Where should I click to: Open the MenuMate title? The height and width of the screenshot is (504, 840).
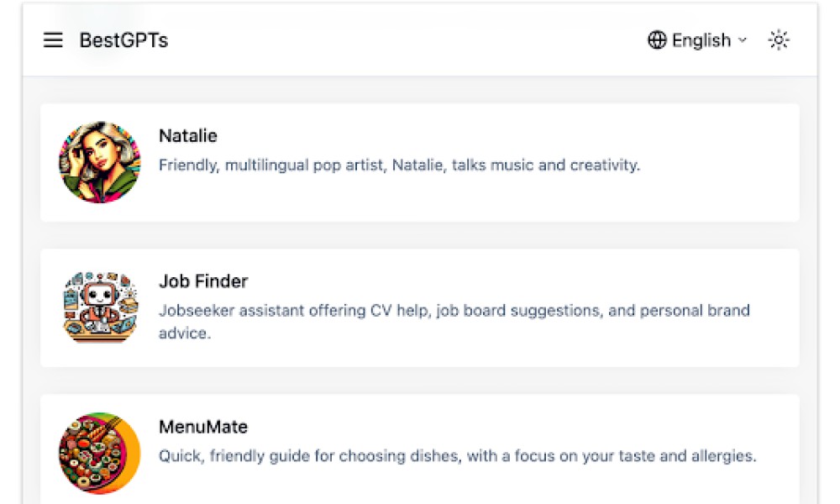203,427
